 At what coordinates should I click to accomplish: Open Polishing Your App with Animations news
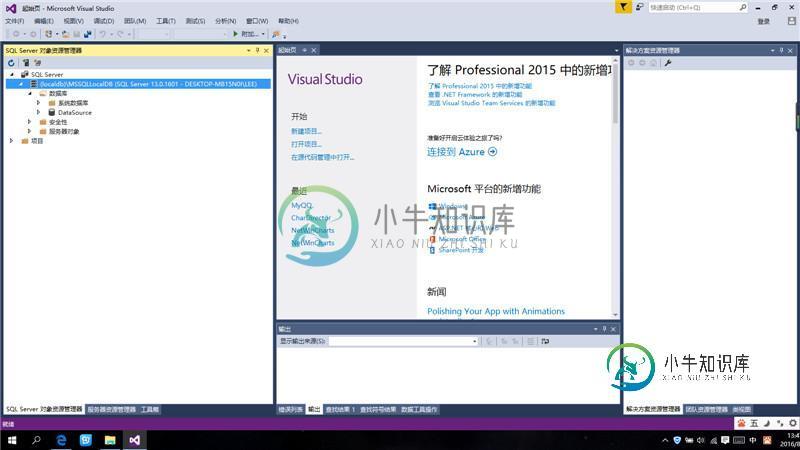(x=496, y=311)
